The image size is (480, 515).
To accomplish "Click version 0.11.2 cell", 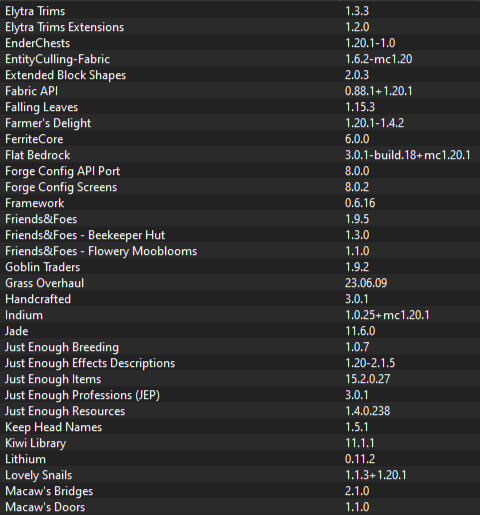I will point(360,459).
